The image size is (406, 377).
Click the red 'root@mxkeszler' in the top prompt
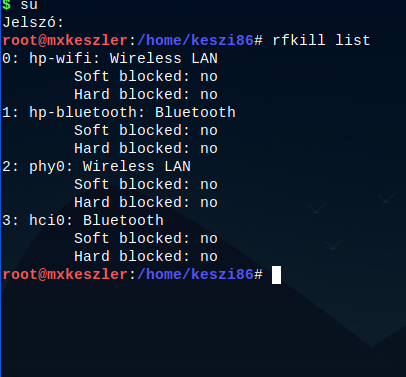[65, 41]
